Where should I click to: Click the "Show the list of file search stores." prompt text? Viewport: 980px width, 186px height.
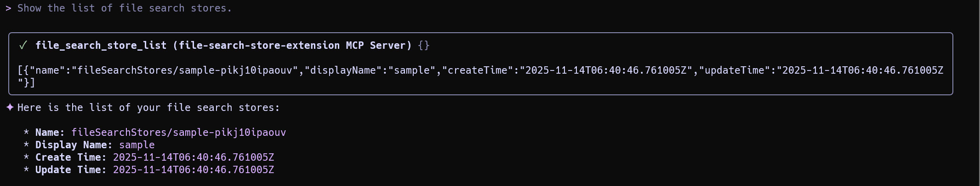click(x=125, y=8)
